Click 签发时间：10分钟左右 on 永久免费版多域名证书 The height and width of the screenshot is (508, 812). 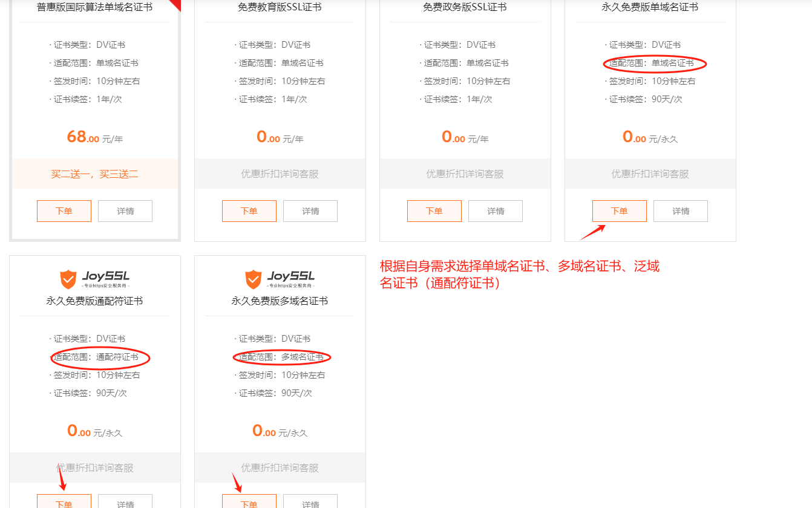tap(280, 375)
